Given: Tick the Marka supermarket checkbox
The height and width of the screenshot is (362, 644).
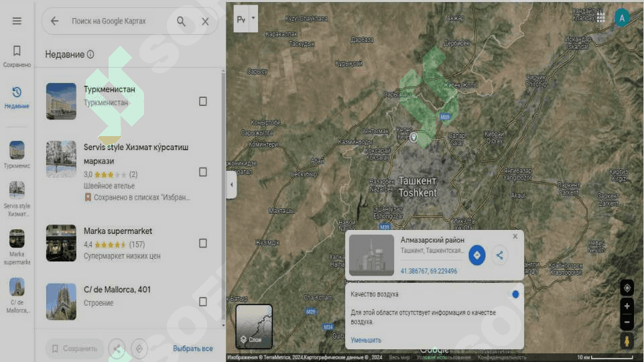Looking at the screenshot, I should coord(203,243).
